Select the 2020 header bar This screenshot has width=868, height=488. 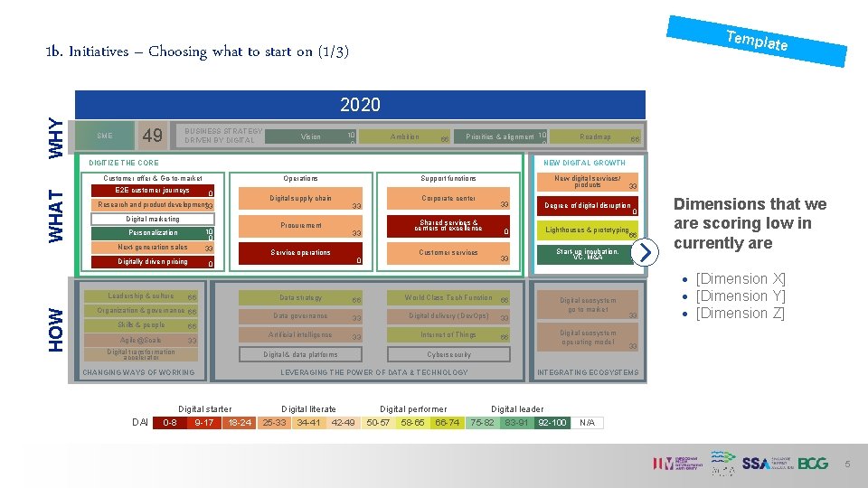(360, 105)
